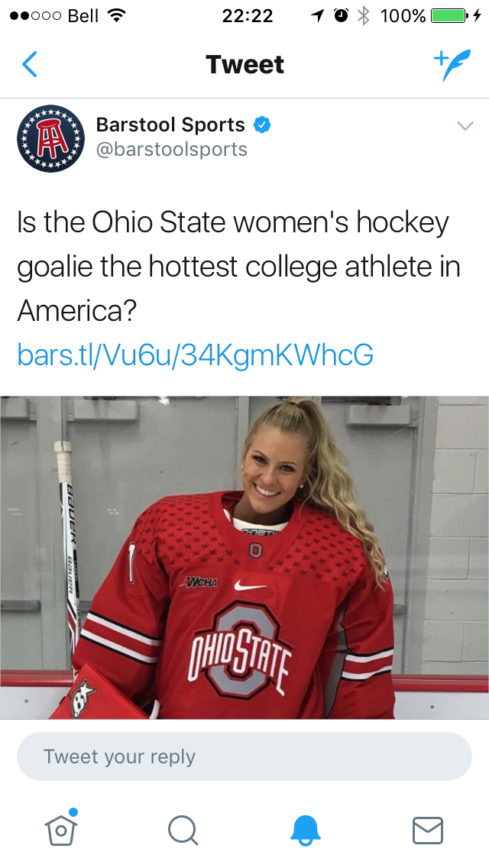489x868 pixels.
Task: Tap the Bluetooth icon in status bar
Action: point(363,15)
